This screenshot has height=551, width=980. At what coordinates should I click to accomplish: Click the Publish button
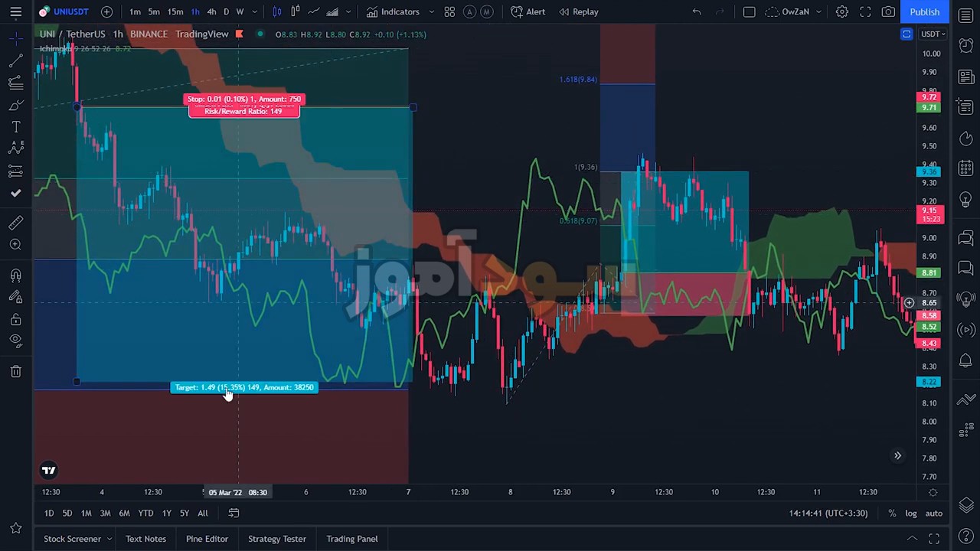click(x=924, y=11)
